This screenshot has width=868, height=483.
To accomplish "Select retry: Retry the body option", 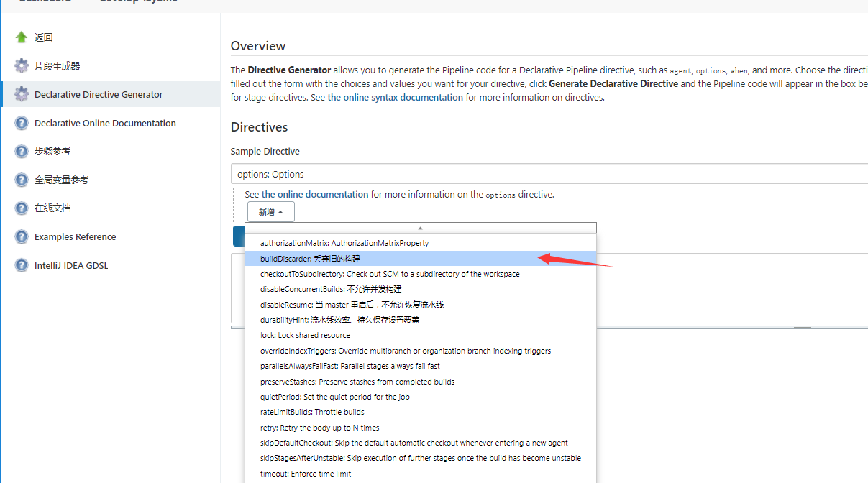I will click(x=421, y=428).
